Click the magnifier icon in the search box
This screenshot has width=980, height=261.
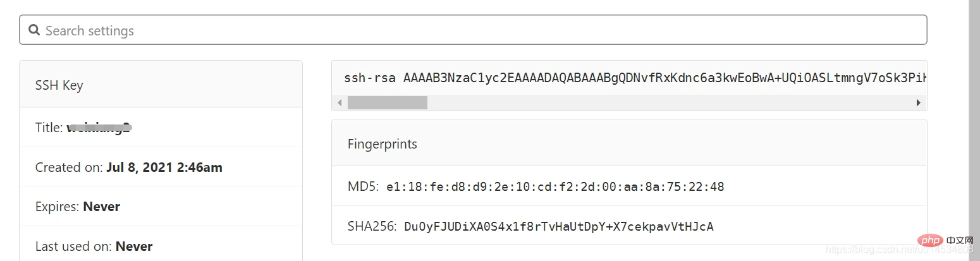coord(34,30)
